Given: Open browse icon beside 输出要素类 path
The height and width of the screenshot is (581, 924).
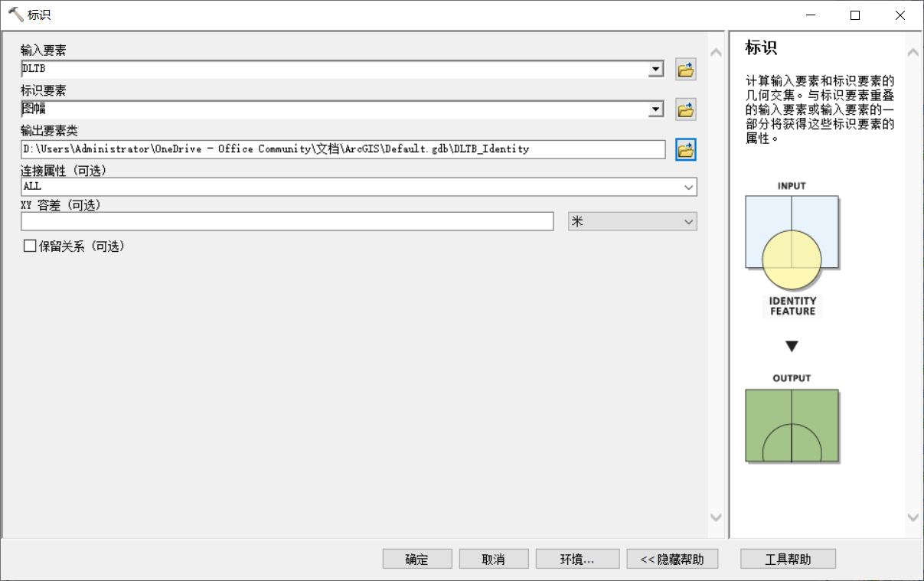Looking at the screenshot, I should (x=685, y=149).
